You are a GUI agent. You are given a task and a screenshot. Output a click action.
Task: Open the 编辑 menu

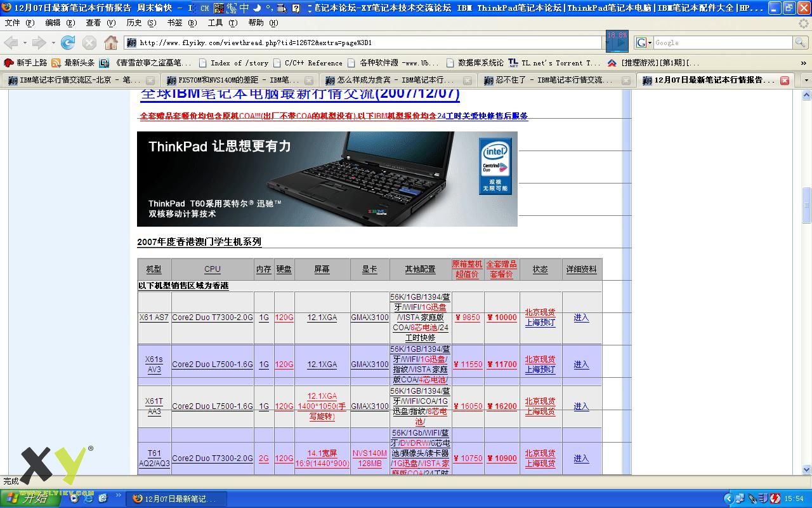tap(60, 22)
